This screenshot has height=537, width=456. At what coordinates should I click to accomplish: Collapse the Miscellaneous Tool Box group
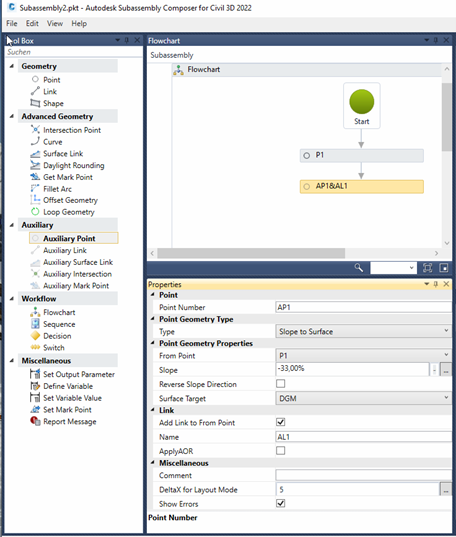tap(12, 360)
